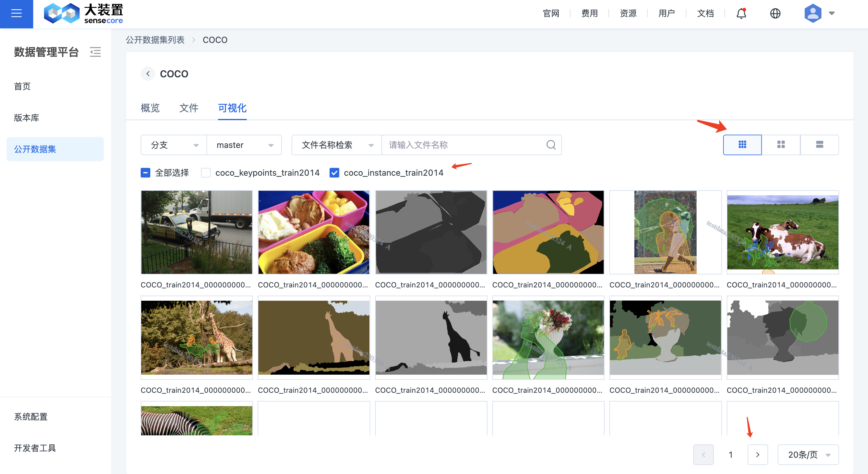Switch language using the globe icon
The width and height of the screenshot is (868, 474).
775,14
